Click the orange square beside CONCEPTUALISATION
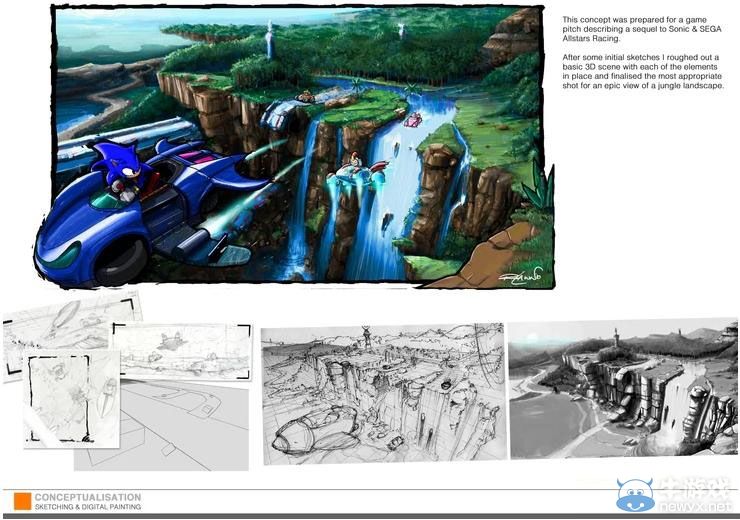 [x=22, y=501]
